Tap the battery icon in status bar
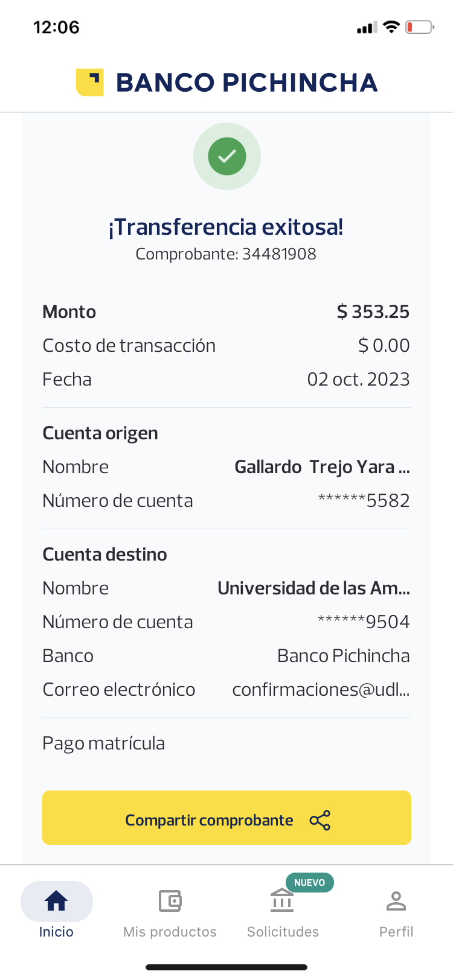The height and width of the screenshot is (980, 453). point(419,27)
